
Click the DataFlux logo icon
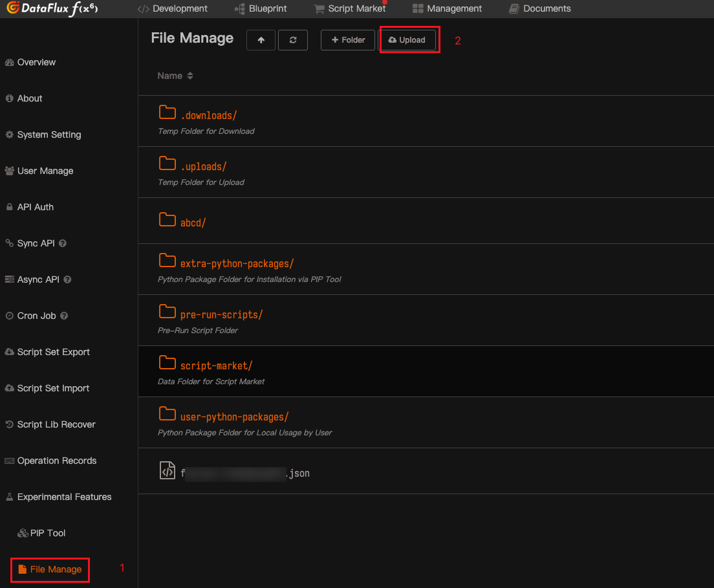pos(12,8)
